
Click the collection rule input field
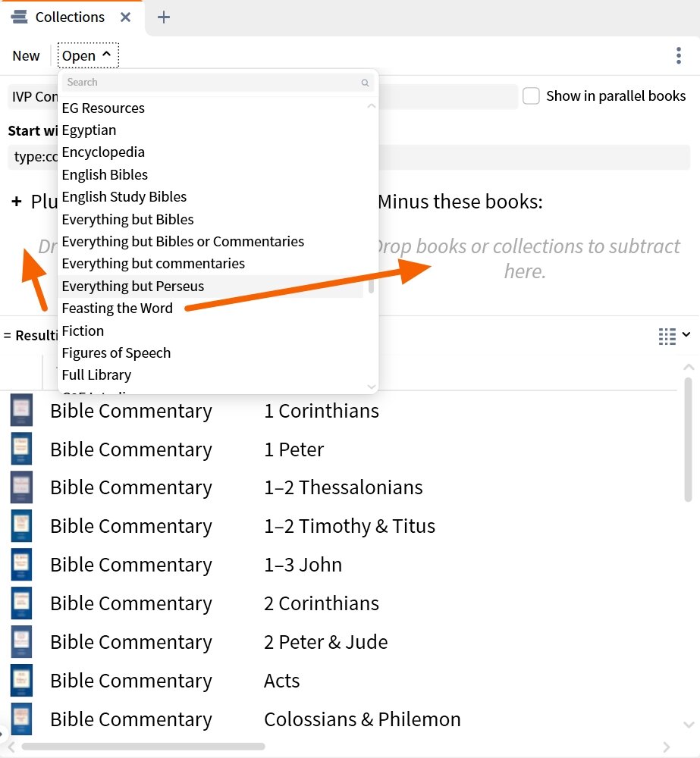pos(349,157)
